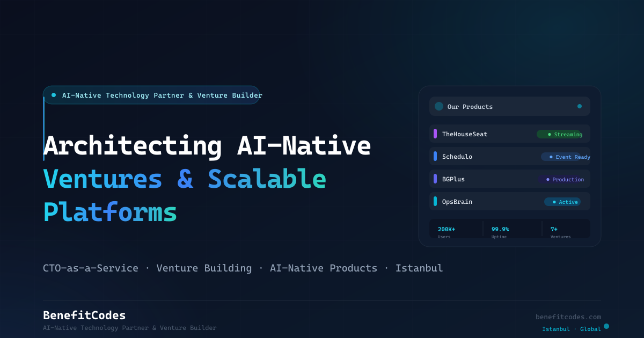Viewport: 644px width, 338px height.
Task: Click the Streaming status badge
Action: pyautogui.click(x=560, y=134)
